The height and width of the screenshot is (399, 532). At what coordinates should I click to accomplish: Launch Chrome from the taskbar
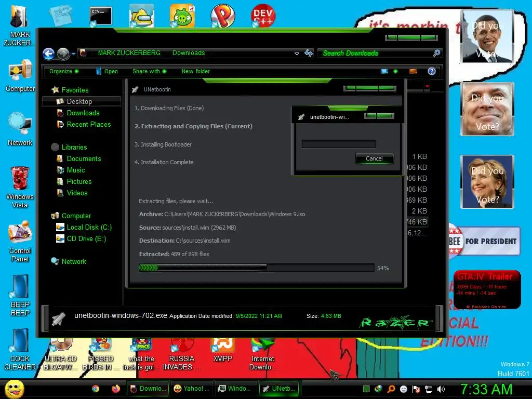[96, 389]
